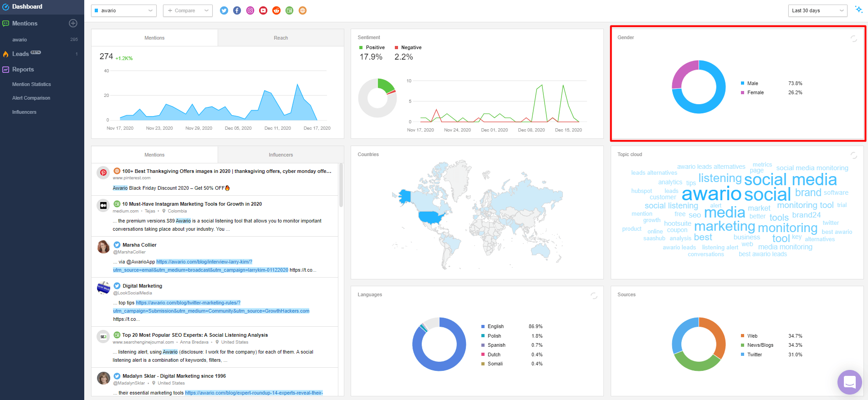
Task: Switch to the Influencers tab
Action: click(x=281, y=155)
